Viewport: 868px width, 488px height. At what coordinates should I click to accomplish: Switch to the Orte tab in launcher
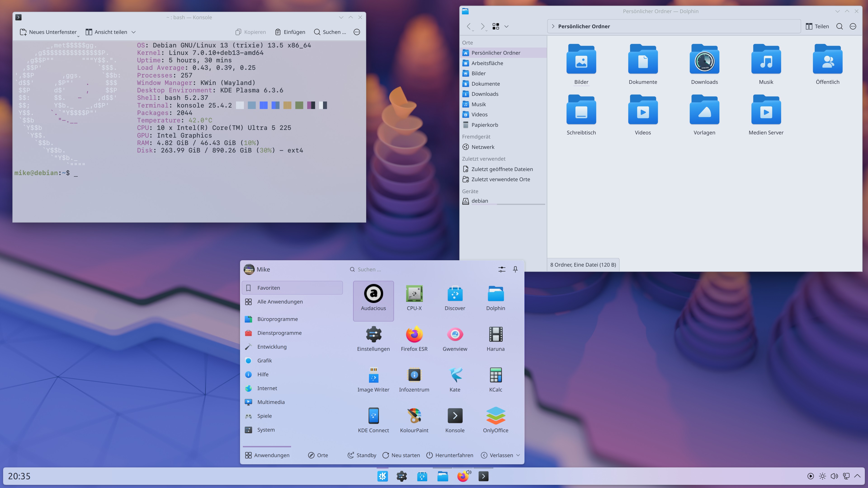tap(318, 455)
